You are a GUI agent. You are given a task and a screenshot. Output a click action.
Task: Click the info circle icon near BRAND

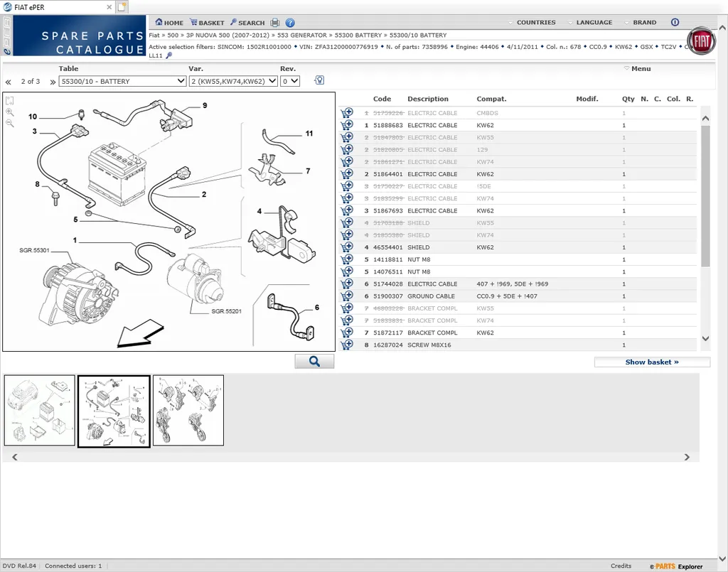(675, 22)
